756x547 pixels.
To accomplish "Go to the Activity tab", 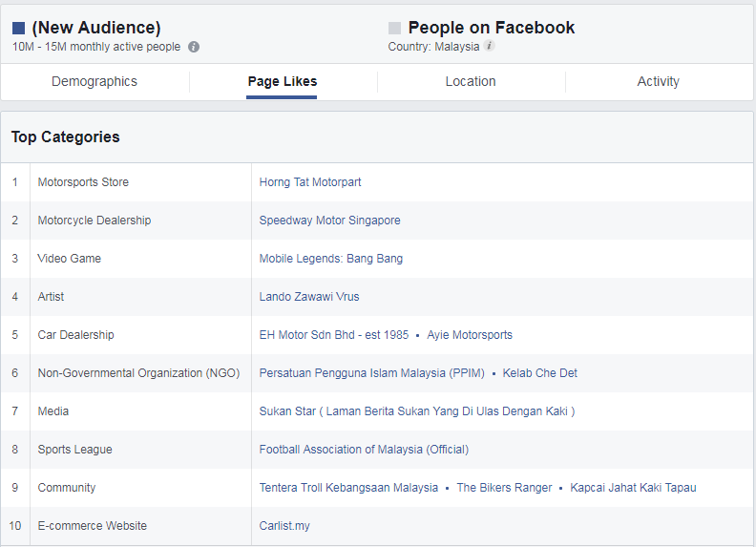I will (x=658, y=81).
